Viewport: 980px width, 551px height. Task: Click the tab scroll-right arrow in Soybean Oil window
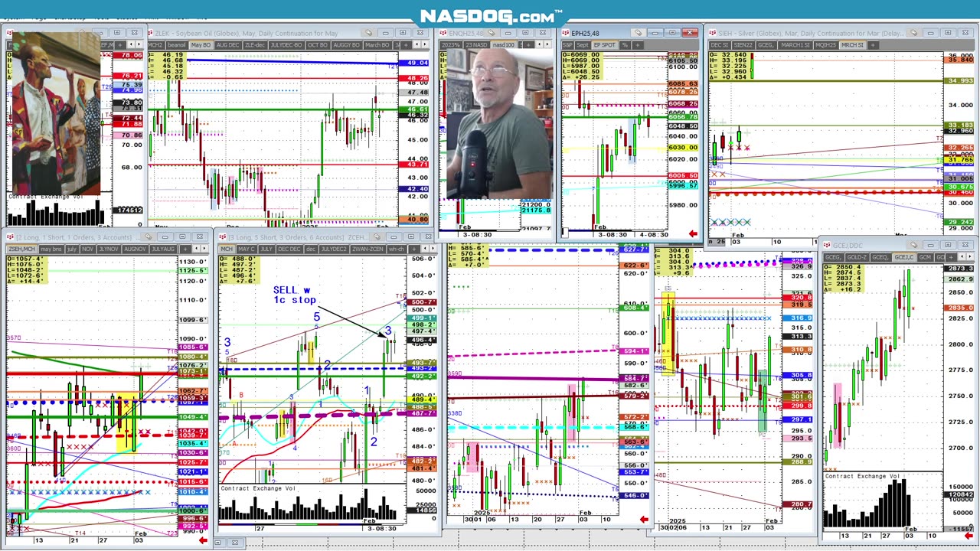coord(425,45)
